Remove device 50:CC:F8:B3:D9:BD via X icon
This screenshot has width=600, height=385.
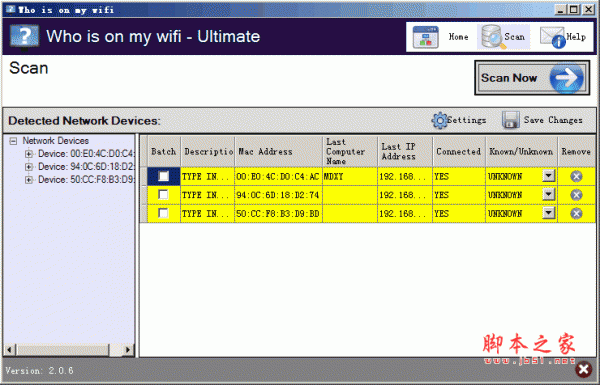(576, 213)
